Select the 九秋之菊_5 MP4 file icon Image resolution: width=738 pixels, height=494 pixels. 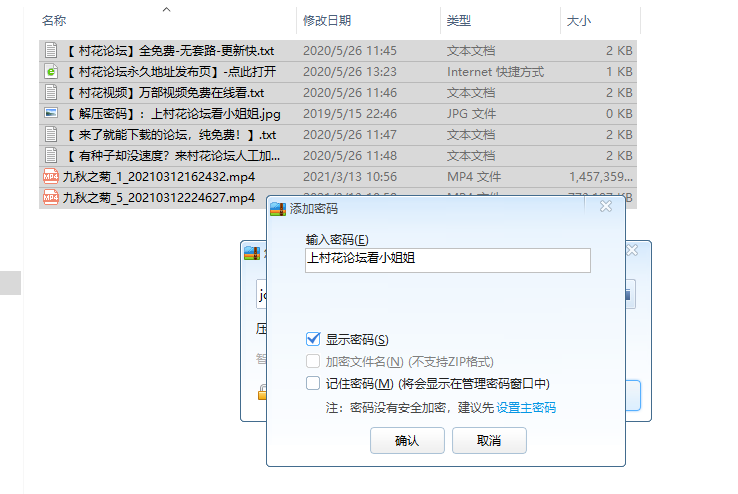pos(50,198)
